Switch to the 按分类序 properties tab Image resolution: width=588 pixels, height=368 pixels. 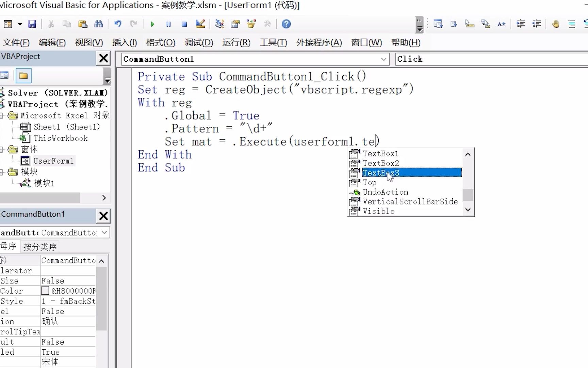pyautogui.click(x=40, y=246)
